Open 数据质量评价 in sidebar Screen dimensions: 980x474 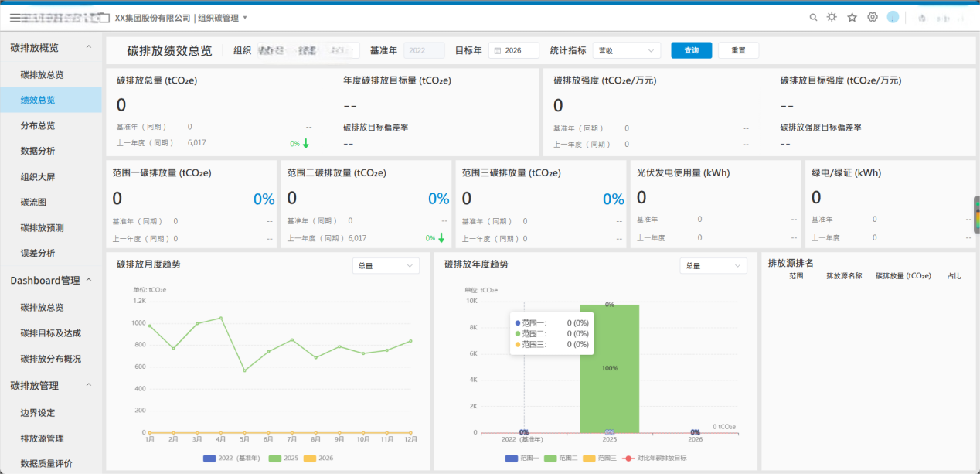tap(51, 463)
